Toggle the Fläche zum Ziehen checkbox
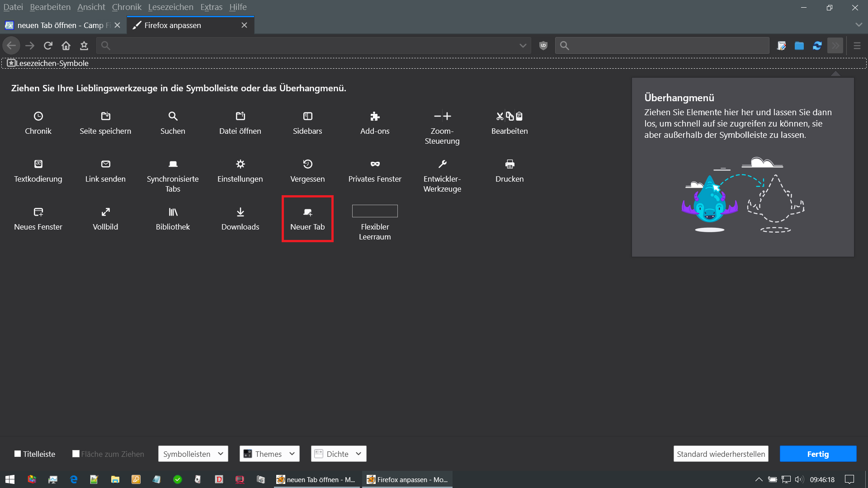The width and height of the screenshot is (868, 488). pyautogui.click(x=76, y=454)
